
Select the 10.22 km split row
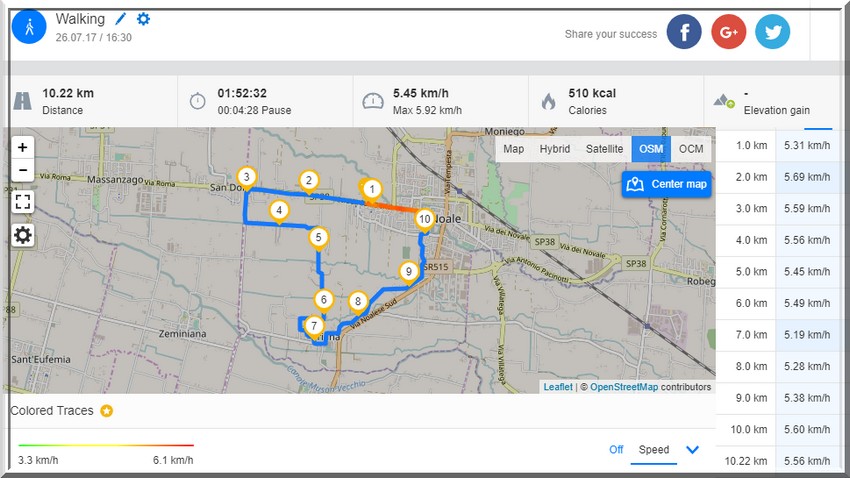click(x=781, y=461)
